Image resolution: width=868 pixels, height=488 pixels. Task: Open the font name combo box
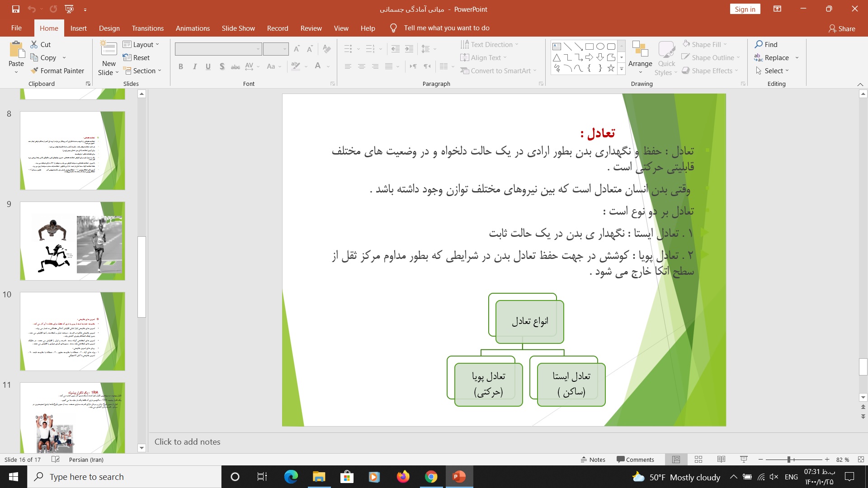click(x=218, y=49)
